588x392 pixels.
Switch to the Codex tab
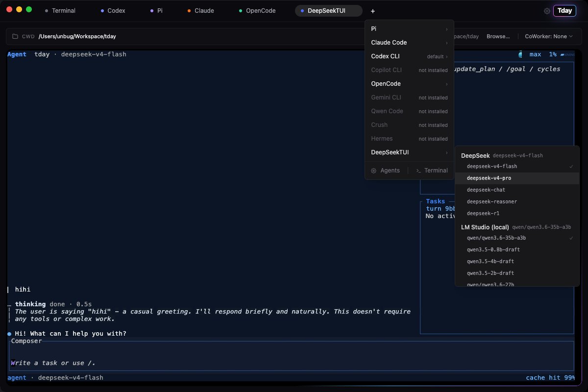113,11
